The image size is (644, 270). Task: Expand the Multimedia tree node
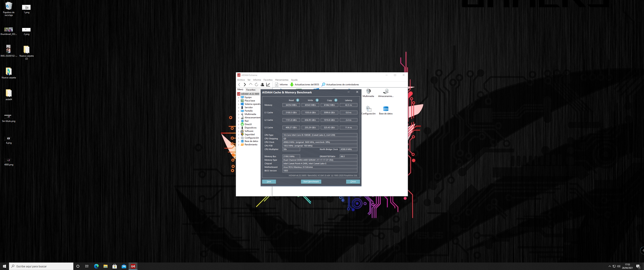point(239,114)
